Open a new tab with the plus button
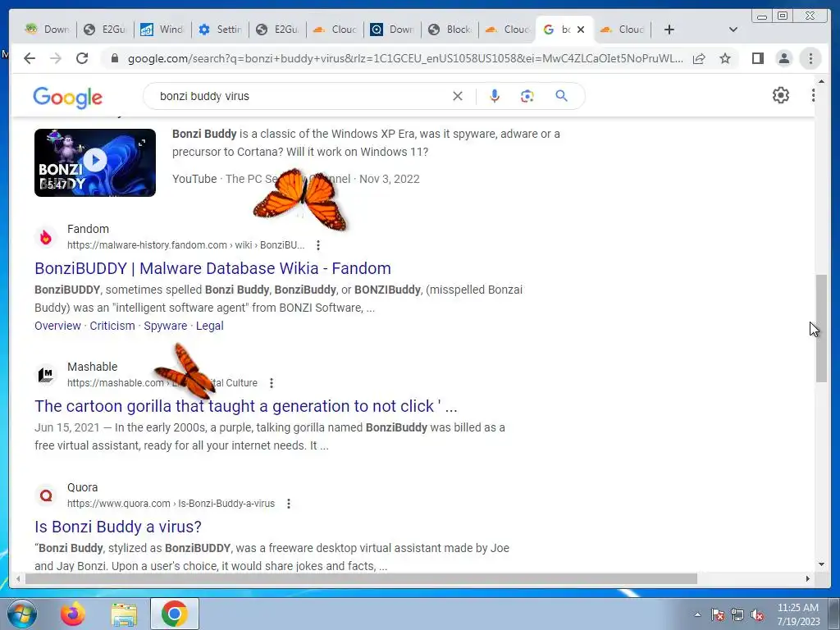The width and height of the screenshot is (840, 630). 669,30
